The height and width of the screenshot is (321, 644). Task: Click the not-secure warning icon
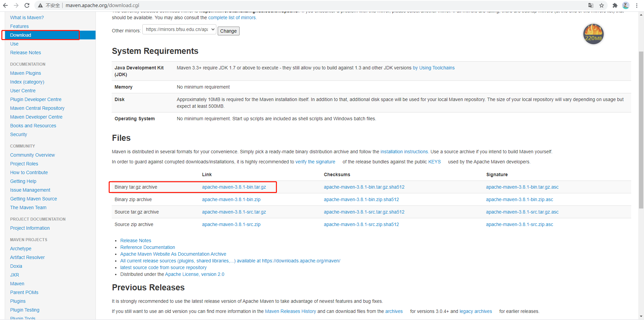click(40, 5)
